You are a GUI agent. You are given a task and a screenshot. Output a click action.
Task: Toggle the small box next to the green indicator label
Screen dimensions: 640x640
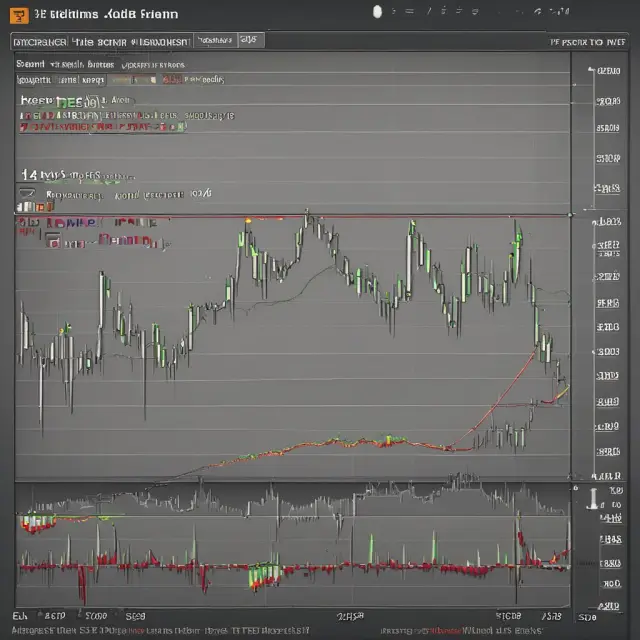94,101
